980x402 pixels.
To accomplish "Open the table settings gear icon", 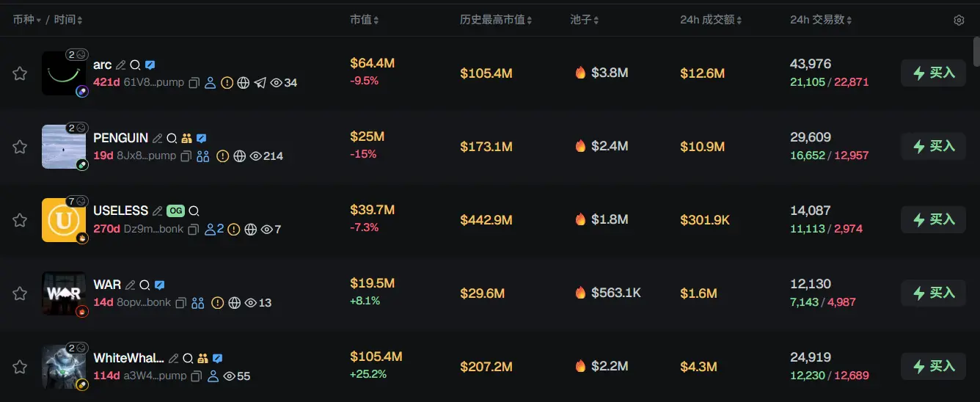I will [959, 21].
